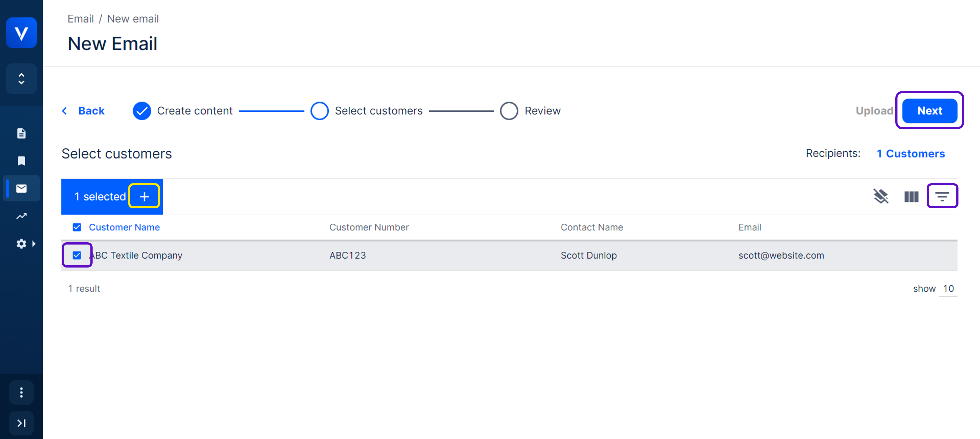Expand the settings gear submenu arrow
This screenshot has height=439, width=980.
click(34, 244)
